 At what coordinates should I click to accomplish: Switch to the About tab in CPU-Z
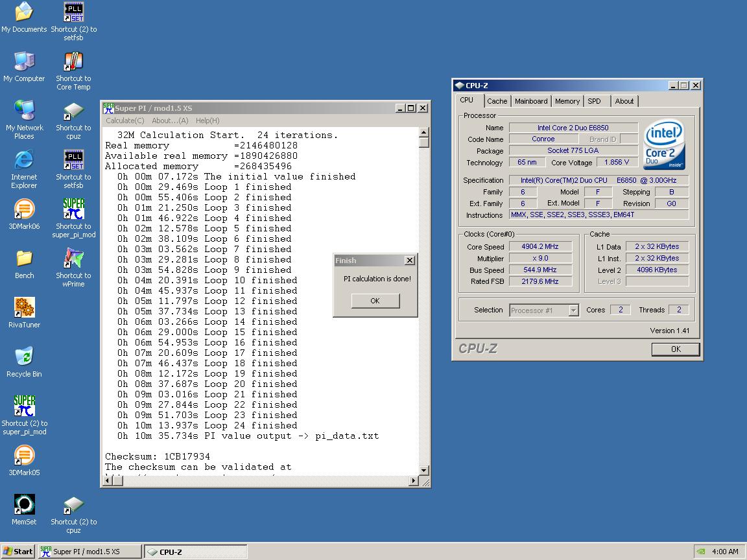coord(624,101)
